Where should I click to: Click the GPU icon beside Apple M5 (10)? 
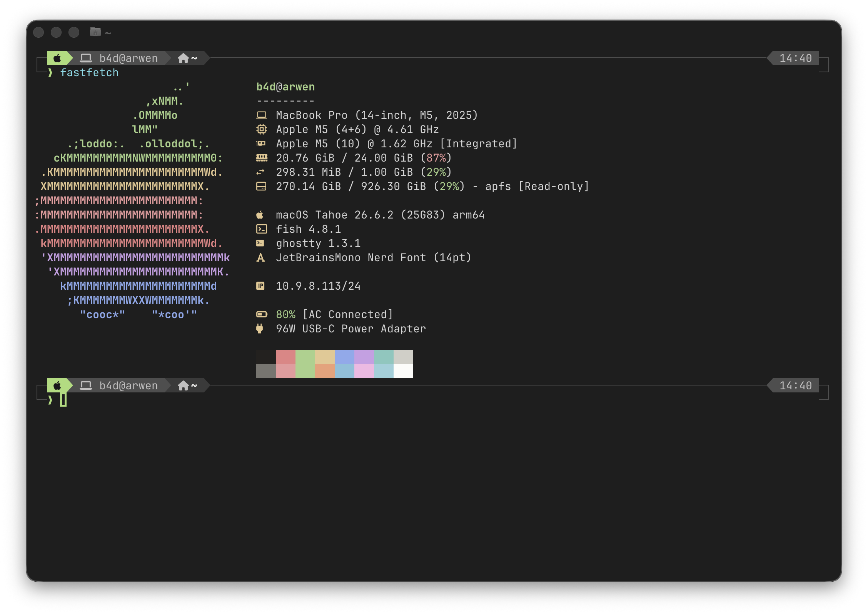(x=261, y=143)
